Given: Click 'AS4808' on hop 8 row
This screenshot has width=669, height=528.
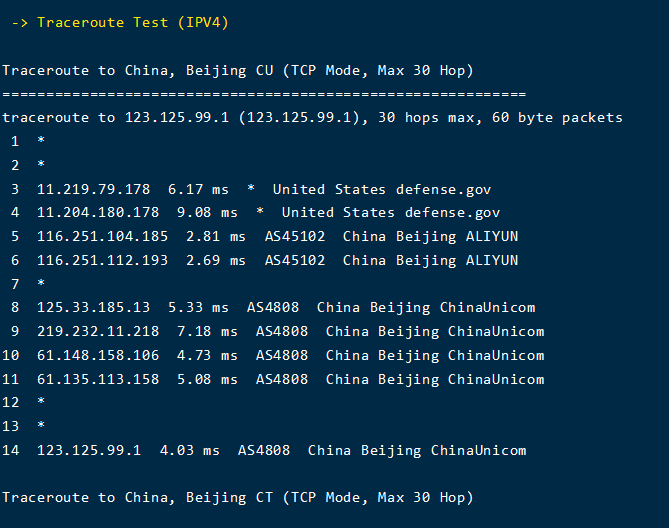Looking at the screenshot, I should point(273,307).
